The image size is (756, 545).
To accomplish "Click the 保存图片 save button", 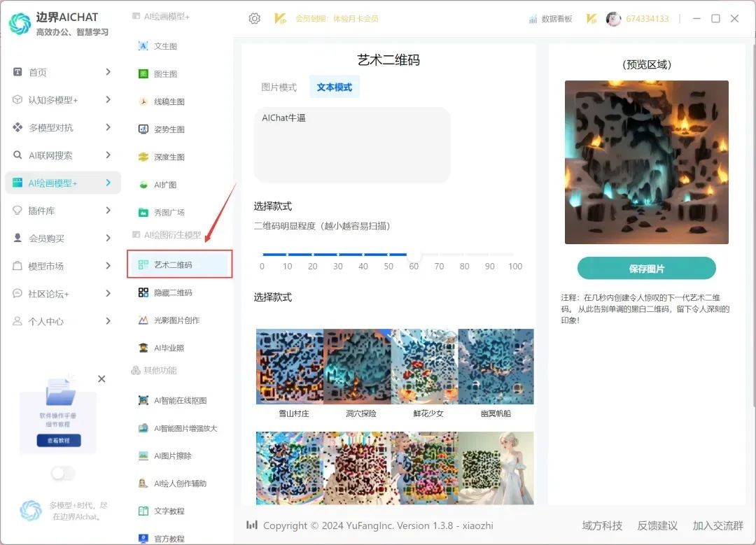I will [646, 269].
